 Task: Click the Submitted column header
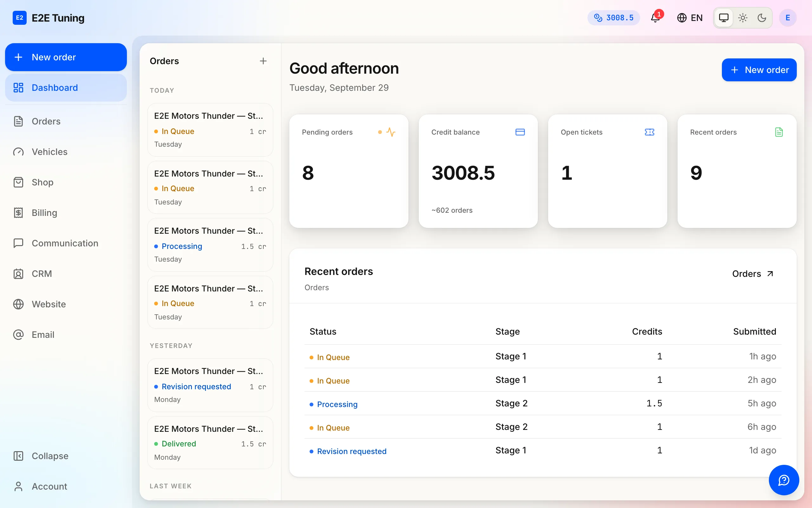754,331
